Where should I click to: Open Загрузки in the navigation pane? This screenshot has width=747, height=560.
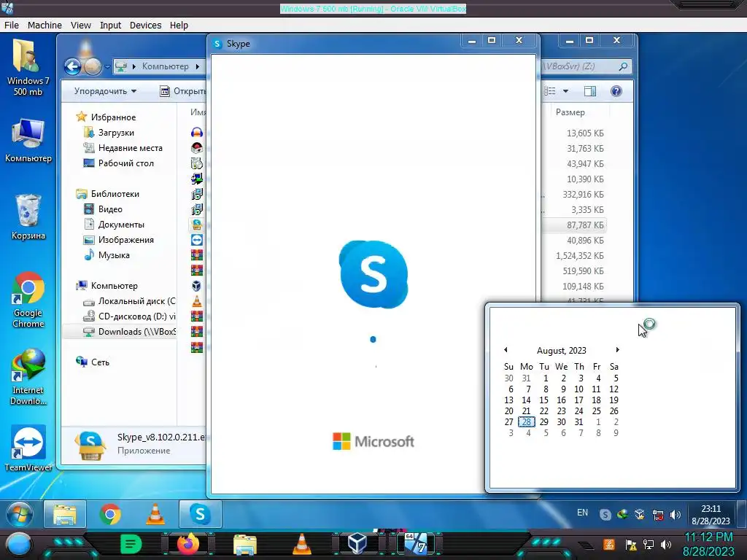coord(116,133)
